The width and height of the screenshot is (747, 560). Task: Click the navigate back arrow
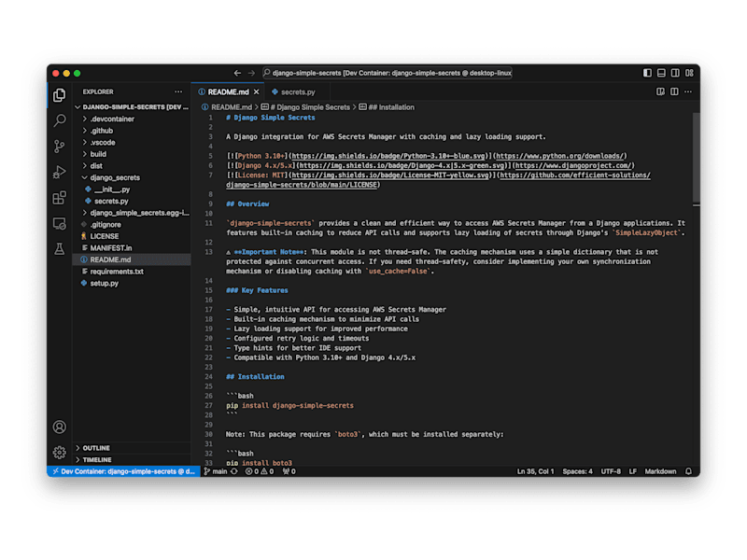[237, 73]
